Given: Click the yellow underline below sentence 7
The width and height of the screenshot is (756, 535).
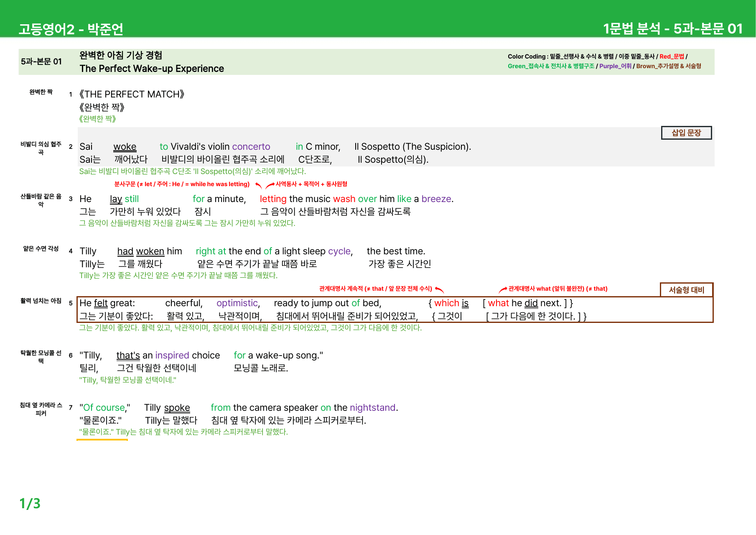Looking at the screenshot, I should [102, 440].
